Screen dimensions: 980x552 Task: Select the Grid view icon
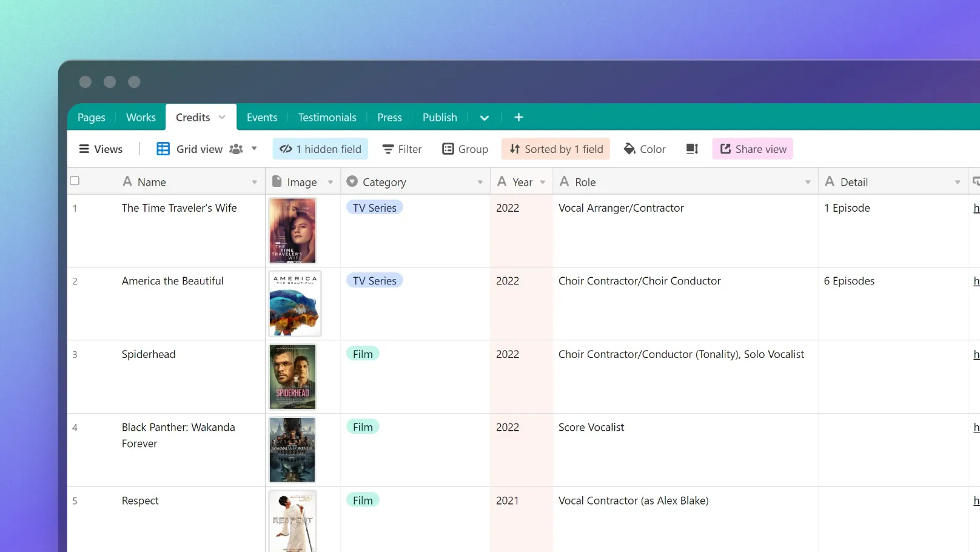[163, 149]
